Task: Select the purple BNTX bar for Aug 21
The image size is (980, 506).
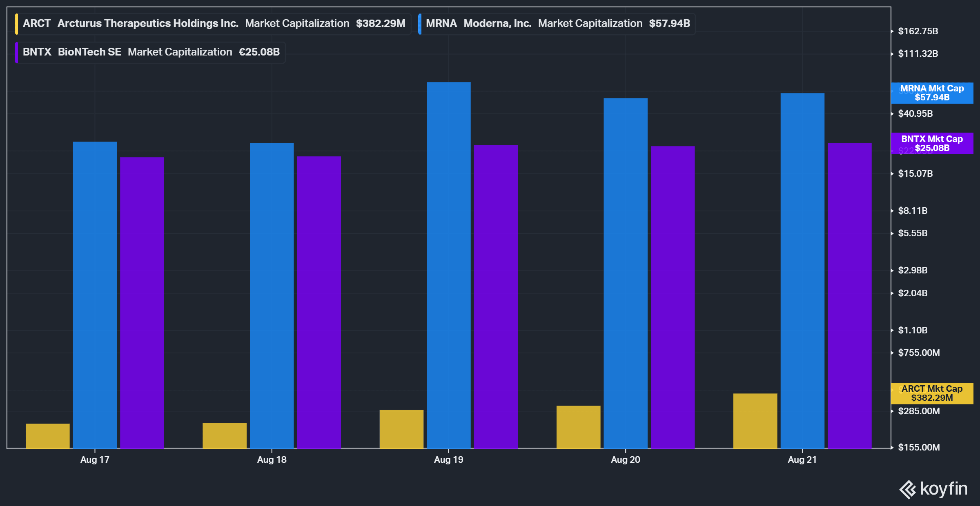Action: [850, 296]
